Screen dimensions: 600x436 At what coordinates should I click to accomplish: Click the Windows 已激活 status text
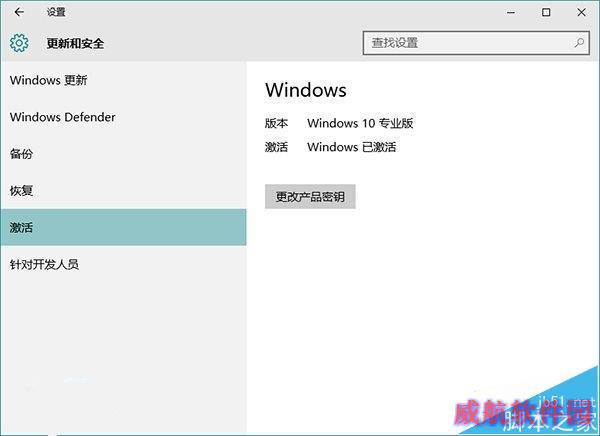click(x=352, y=147)
